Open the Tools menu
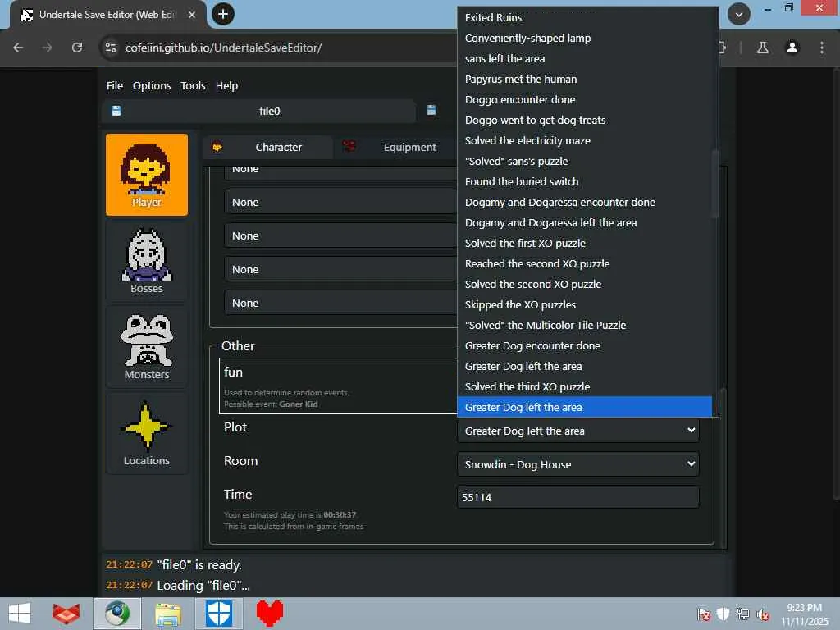This screenshot has width=840, height=630. (193, 85)
